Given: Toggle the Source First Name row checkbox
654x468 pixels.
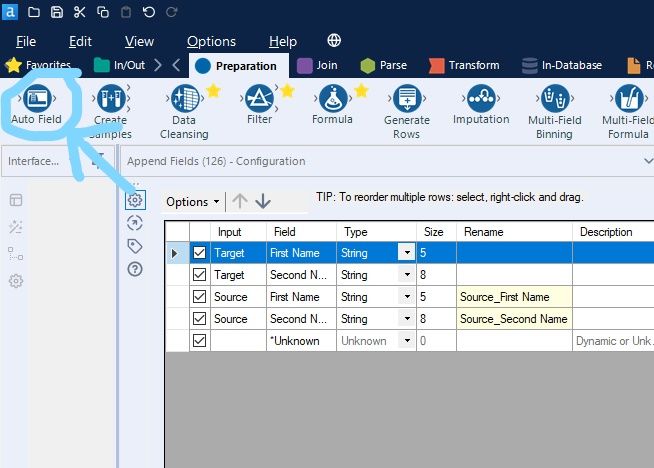Looking at the screenshot, I should coord(199,297).
